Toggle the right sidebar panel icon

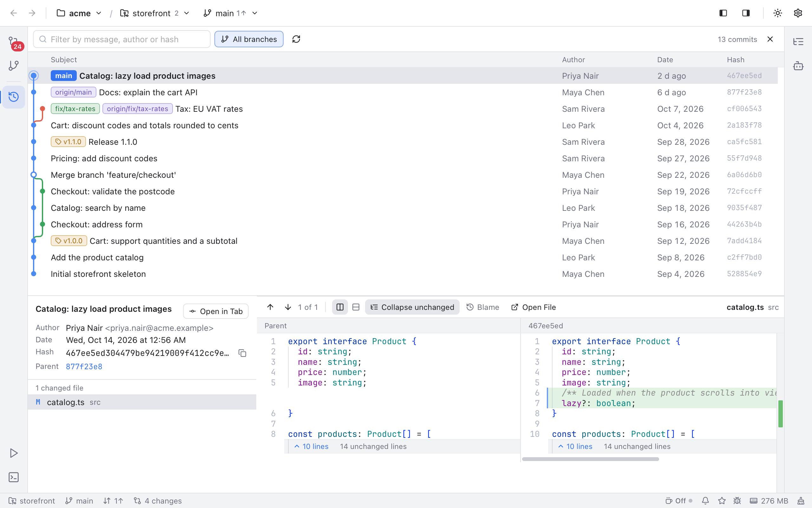(x=746, y=13)
